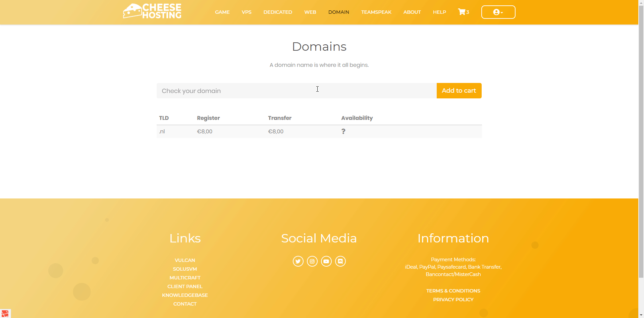Visit the PRIVACY POLICY link
This screenshot has width=644, height=318.
pos(453,300)
